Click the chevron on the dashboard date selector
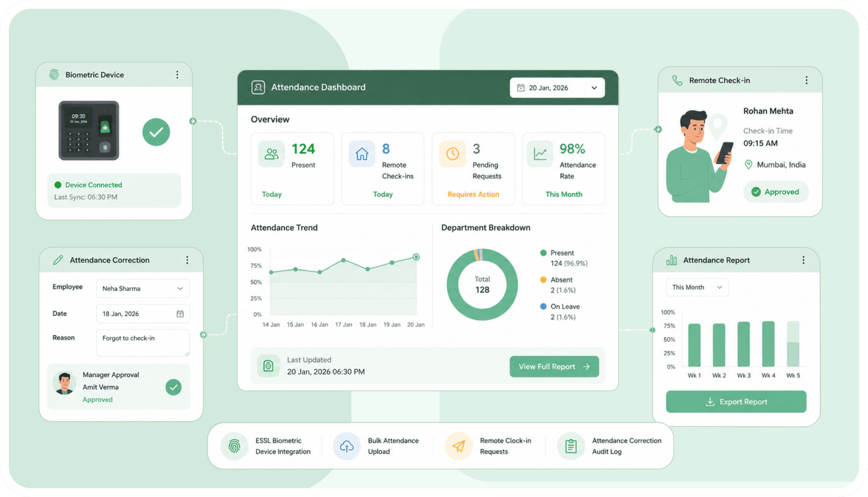868x497 pixels. [x=594, y=88]
